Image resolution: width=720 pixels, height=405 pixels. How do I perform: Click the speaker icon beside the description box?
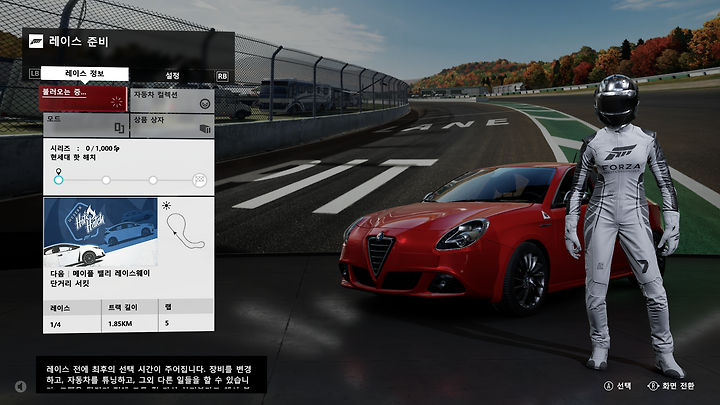coord(21,387)
